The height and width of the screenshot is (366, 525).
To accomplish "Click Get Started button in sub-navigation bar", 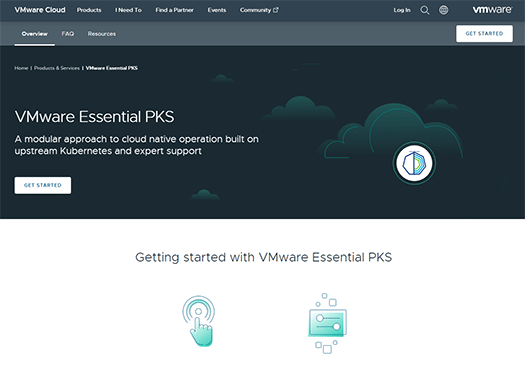I will pyautogui.click(x=484, y=33).
